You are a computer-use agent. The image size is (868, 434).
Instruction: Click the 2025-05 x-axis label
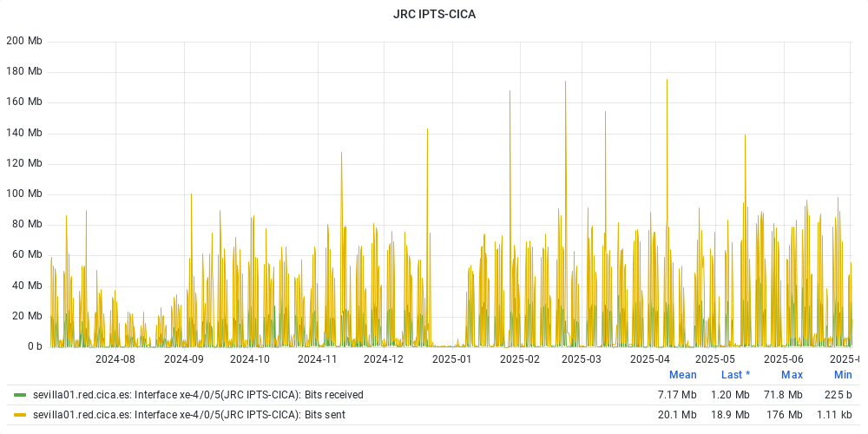714,358
